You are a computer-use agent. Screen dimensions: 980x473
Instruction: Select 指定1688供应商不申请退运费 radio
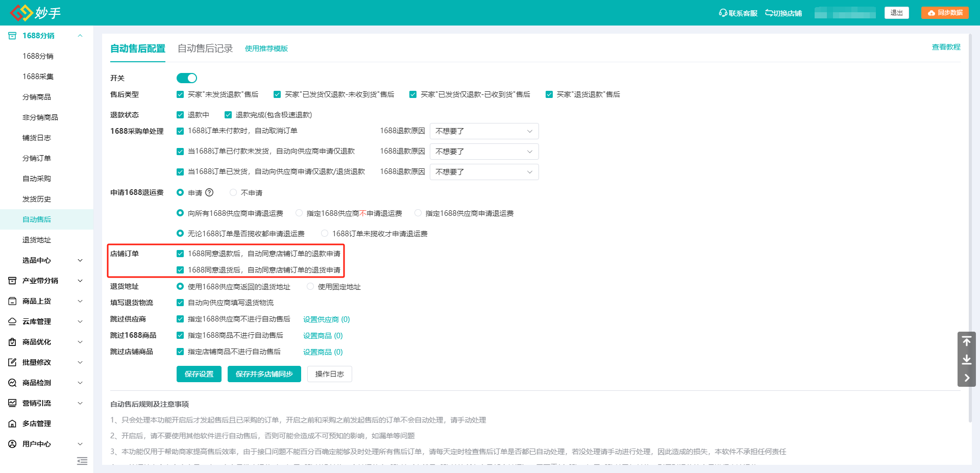299,213
